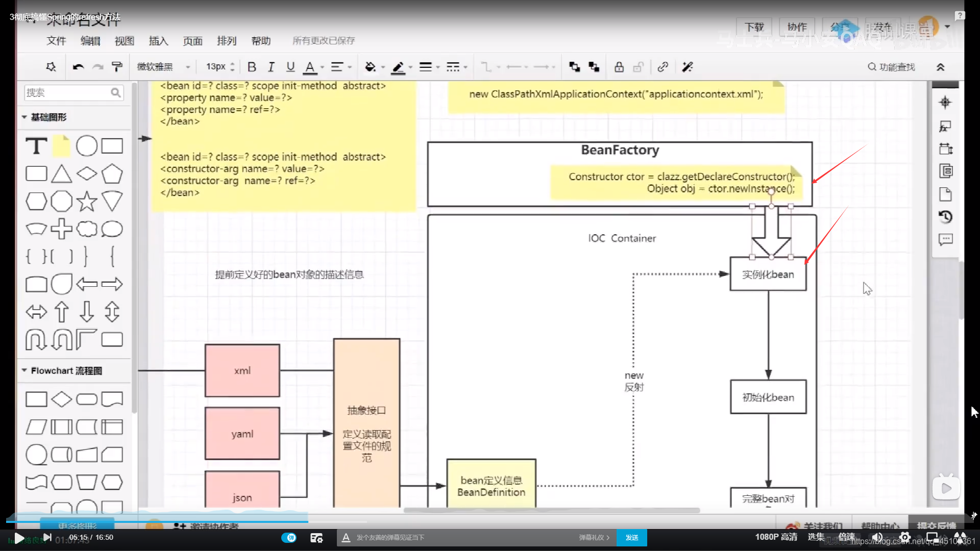Select the format painter tool

117,67
